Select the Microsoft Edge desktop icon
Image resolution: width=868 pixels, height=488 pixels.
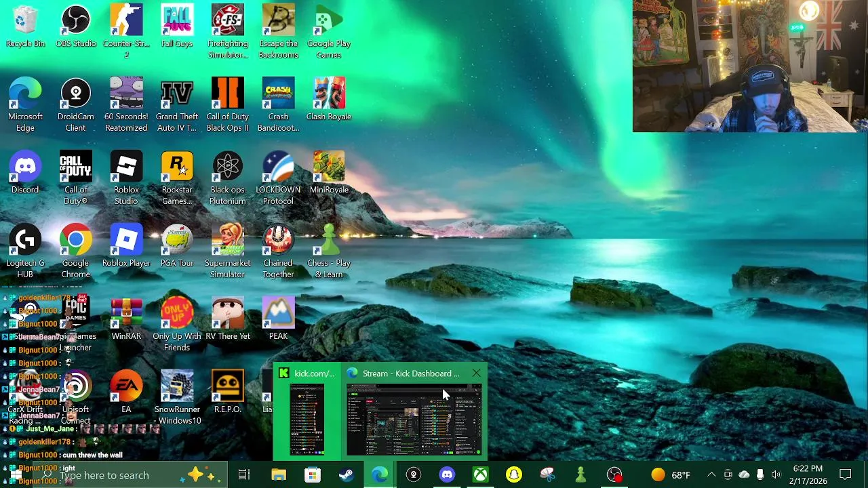tap(25, 104)
